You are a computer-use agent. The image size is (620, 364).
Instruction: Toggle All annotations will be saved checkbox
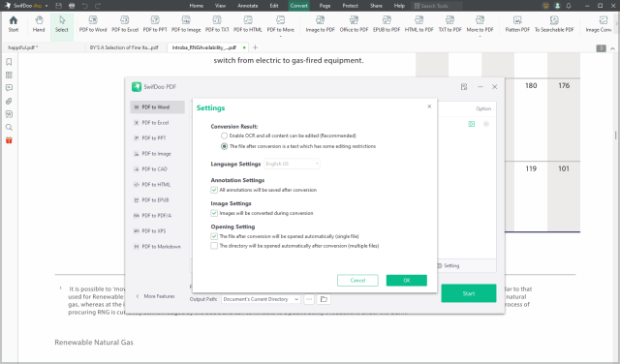(214, 190)
